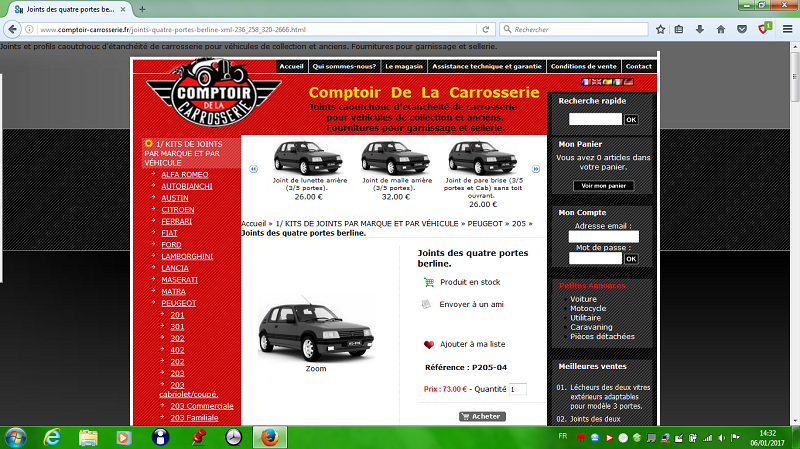Click the PEUGEOT breadcrumb link

pyautogui.click(x=485, y=223)
